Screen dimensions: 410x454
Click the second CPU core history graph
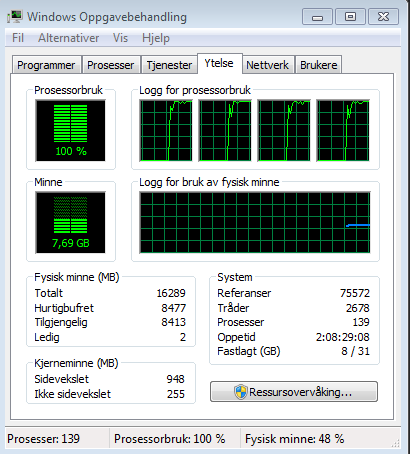tap(225, 131)
